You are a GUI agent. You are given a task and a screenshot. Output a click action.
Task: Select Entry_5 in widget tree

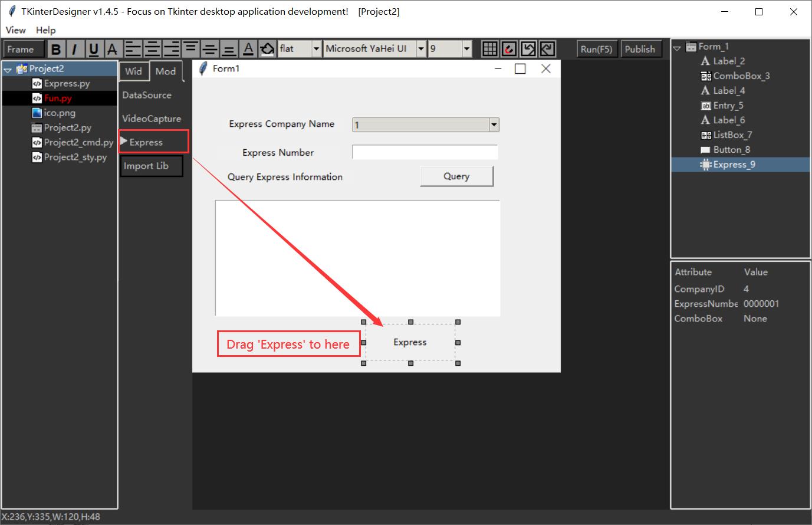[728, 106]
